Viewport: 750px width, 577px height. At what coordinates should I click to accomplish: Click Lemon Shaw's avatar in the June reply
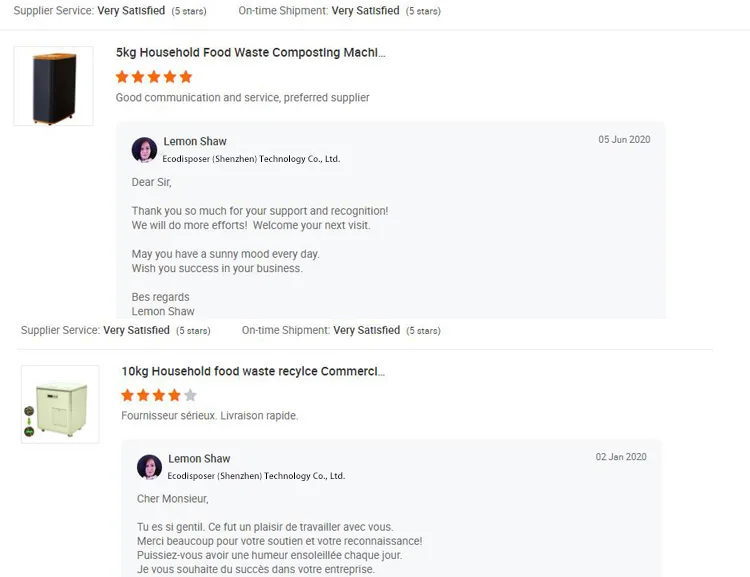[x=145, y=150]
